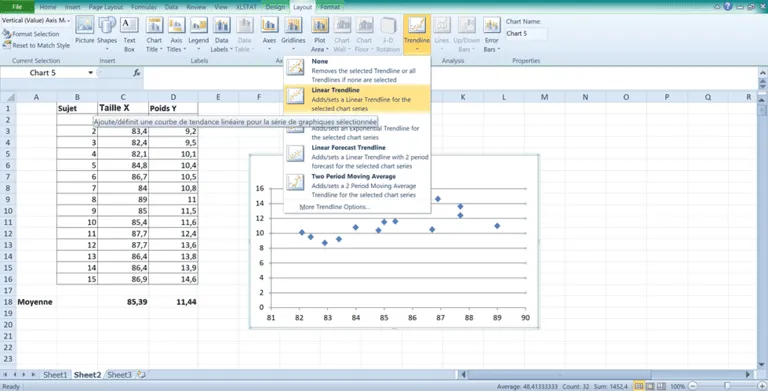Open Plot Area options
This screenshot has height=391, width=768.
[x=320, y=34]
